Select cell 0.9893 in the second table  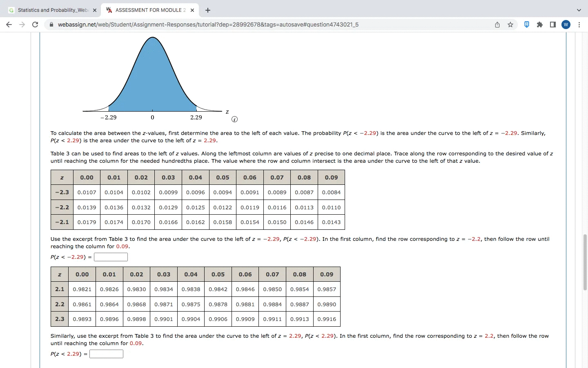(82, 319)
